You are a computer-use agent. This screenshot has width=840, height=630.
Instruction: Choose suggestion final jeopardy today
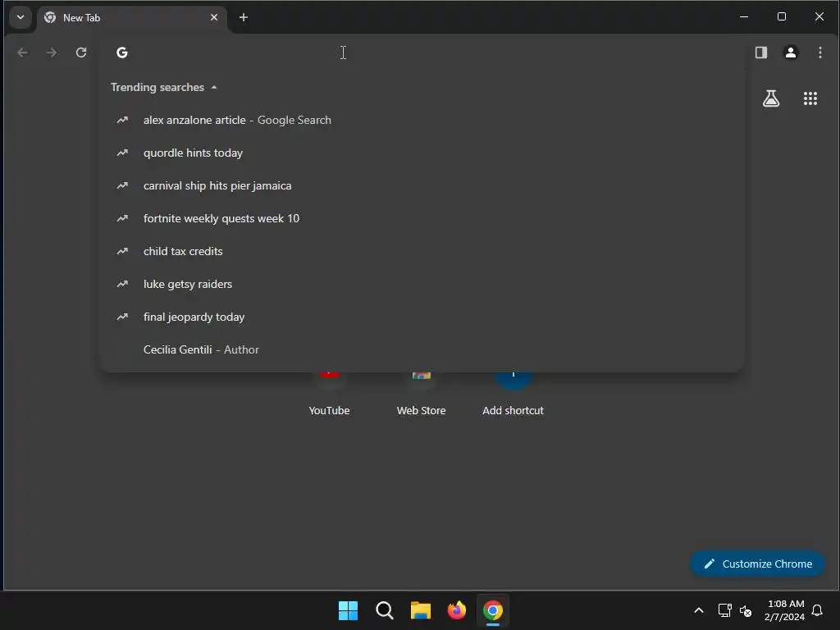[x=422, y=317]
